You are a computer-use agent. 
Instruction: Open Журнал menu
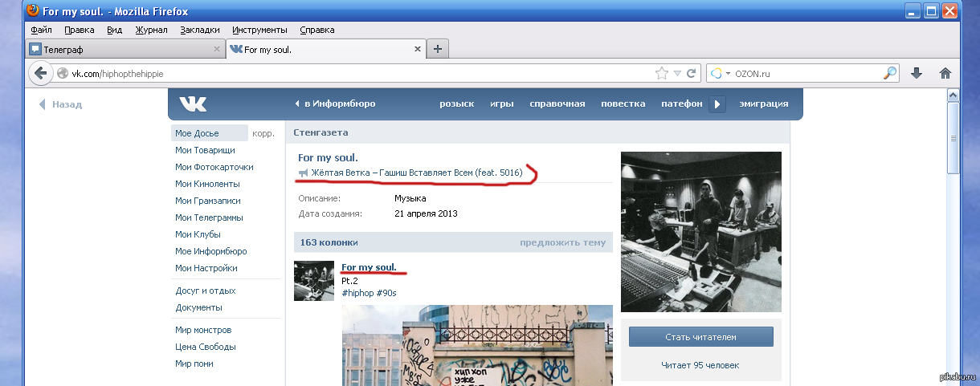tap(151, 30)
